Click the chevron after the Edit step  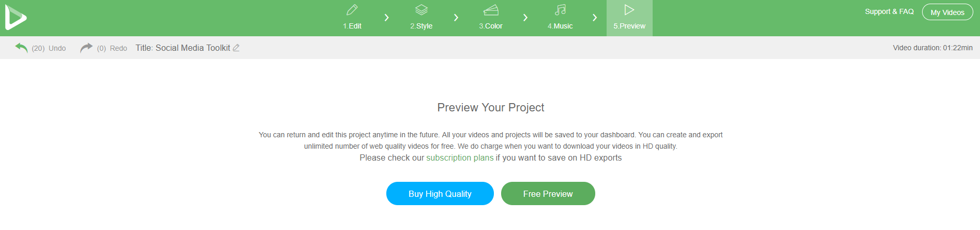click(x=387, y=18)
